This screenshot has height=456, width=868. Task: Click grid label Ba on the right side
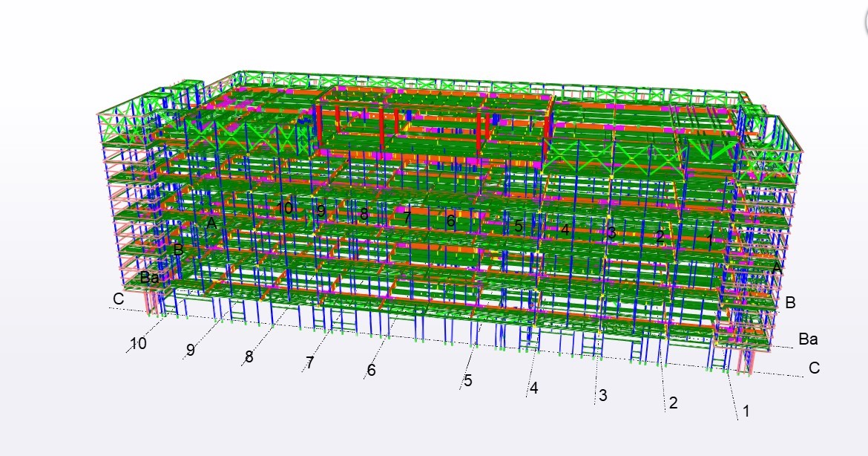point(808,339)
